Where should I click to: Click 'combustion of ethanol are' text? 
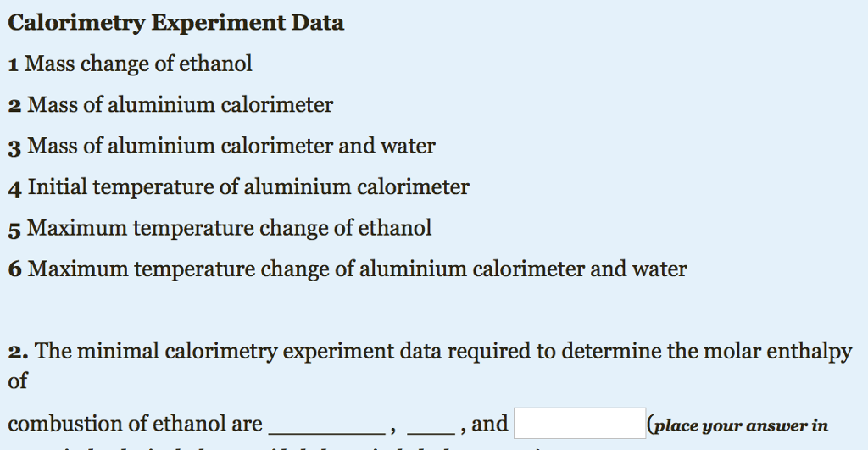click(136, 424)
